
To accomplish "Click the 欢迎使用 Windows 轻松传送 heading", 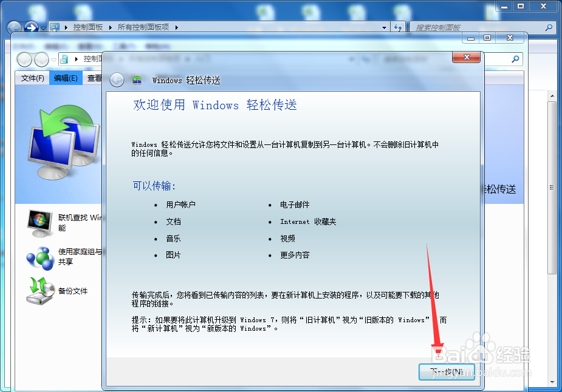I will (215, 105).
